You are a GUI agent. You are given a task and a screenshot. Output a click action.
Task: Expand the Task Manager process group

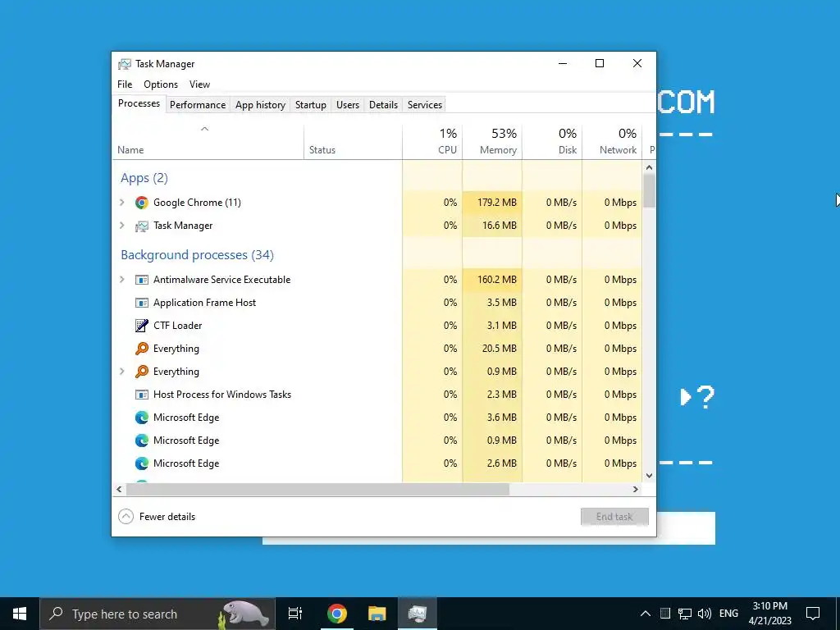[122, 226]
